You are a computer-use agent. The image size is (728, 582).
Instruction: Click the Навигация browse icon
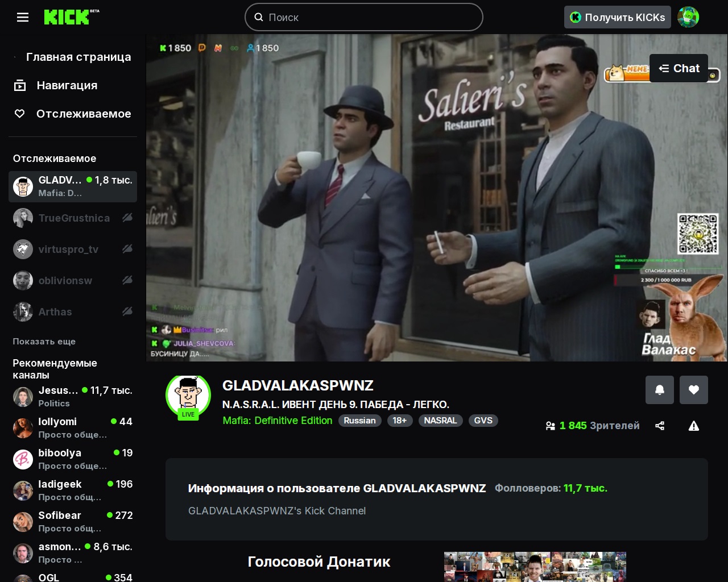(20, 86)
